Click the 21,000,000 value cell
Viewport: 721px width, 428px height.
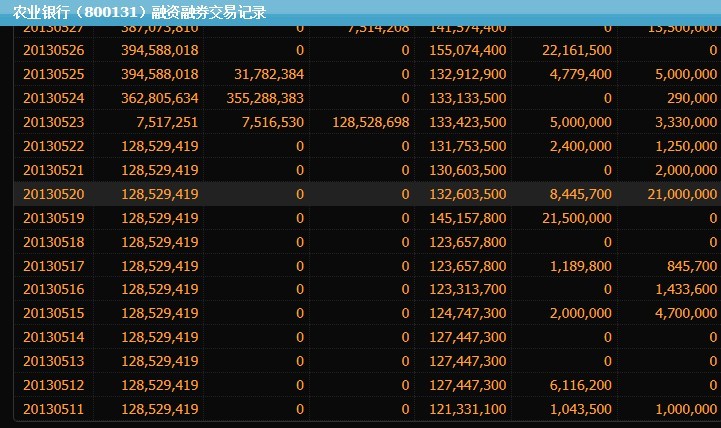[x=681, y=194]
